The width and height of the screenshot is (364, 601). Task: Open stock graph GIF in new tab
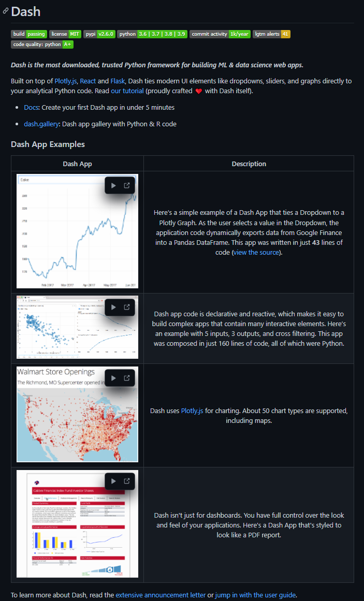[x=126, y=185]
